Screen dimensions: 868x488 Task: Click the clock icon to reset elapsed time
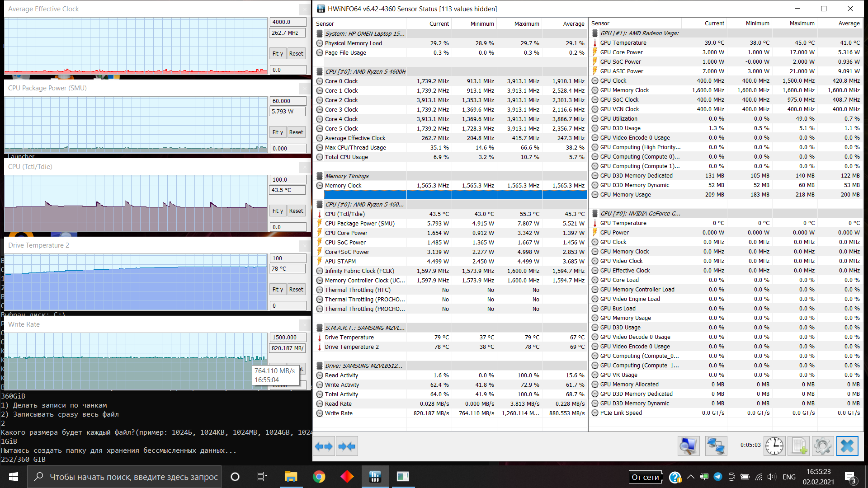[774, 446]
